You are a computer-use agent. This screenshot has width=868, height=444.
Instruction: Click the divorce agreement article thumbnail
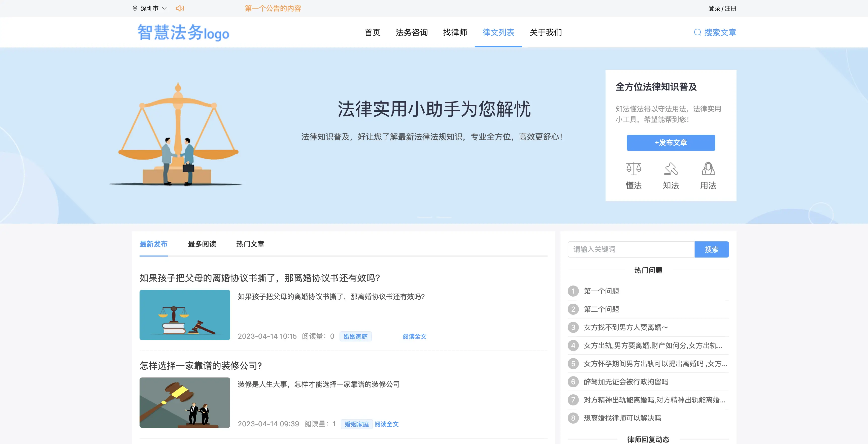[x=185, y=315]
